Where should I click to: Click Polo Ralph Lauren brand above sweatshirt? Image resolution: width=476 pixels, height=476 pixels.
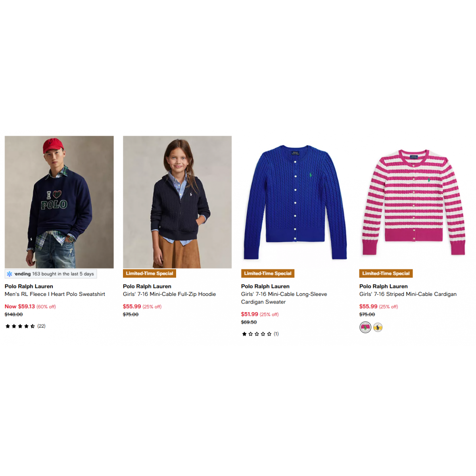click(29, 286)
